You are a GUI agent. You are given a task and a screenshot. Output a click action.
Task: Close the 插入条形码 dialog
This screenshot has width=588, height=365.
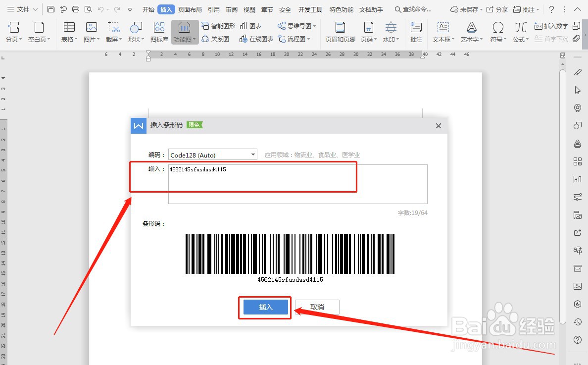[439, 126]
